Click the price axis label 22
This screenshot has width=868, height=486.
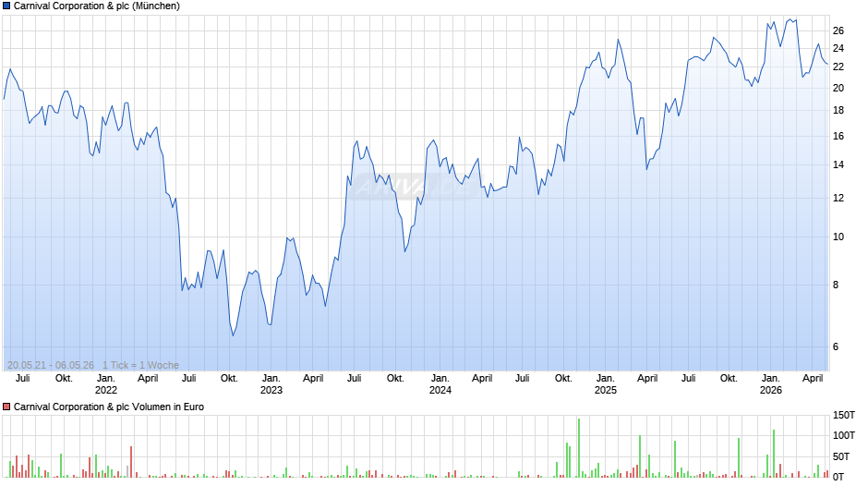pyautogui.click(x=838, y=67)
